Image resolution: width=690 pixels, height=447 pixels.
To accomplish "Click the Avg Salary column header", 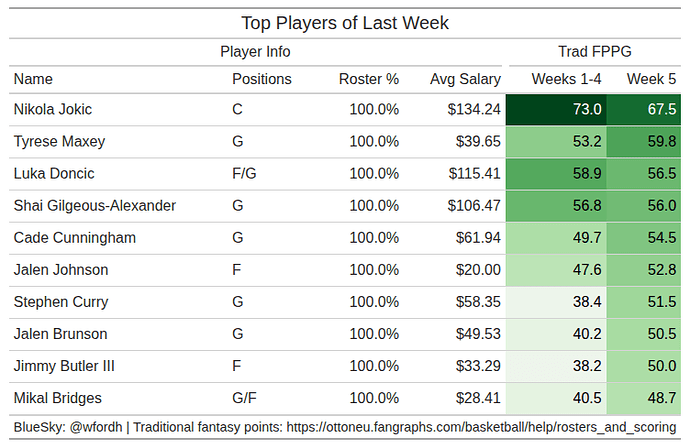I will 465,79.
